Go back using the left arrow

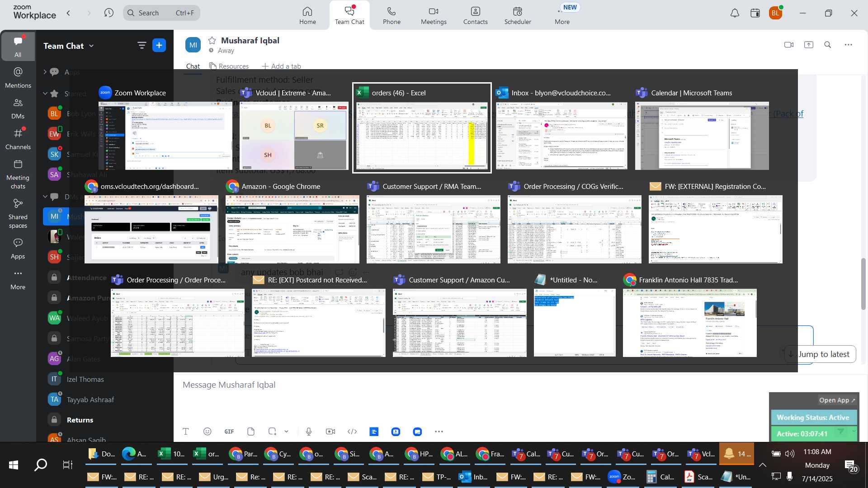69,13
